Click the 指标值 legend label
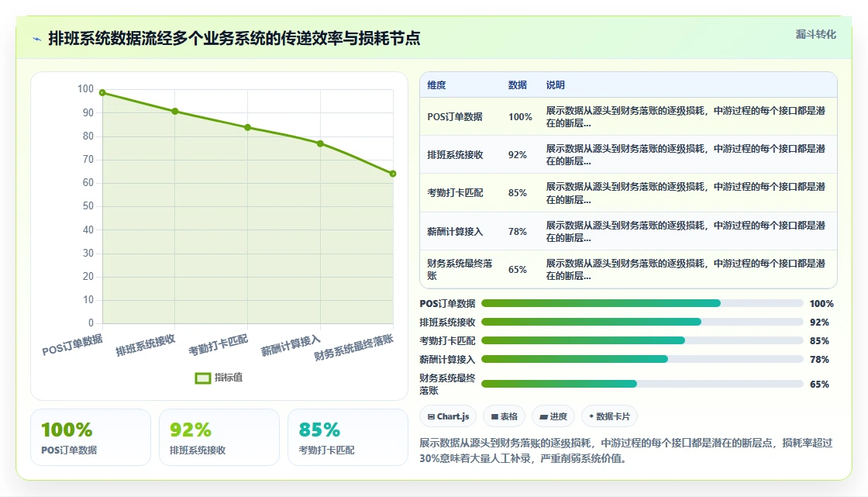 (229, 378)
